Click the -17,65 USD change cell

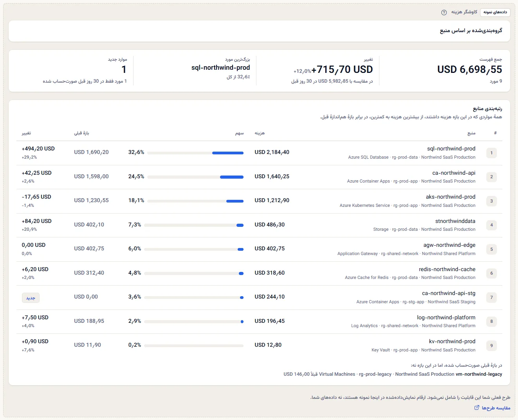point(36,197)
